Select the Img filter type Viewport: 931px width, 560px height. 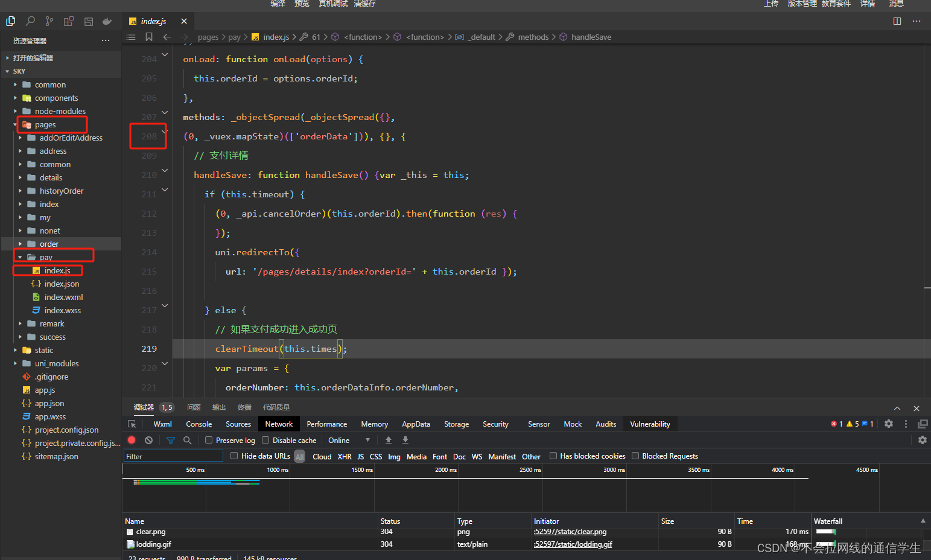coord(394,457)
